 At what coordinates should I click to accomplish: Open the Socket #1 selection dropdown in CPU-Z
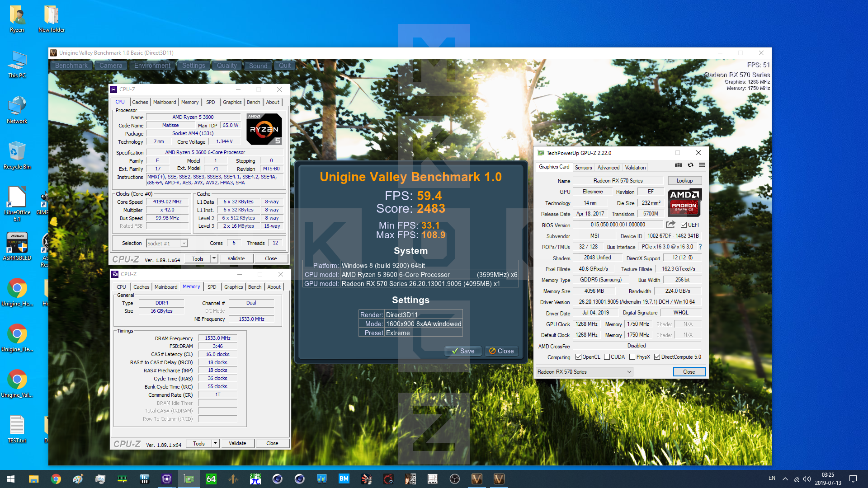[167, 244]
